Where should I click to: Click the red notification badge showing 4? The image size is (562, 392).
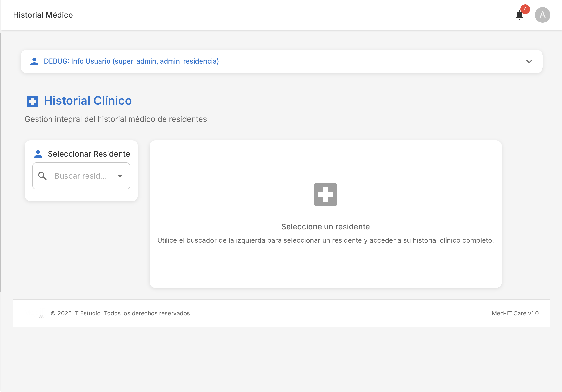(x=525, y=9)
